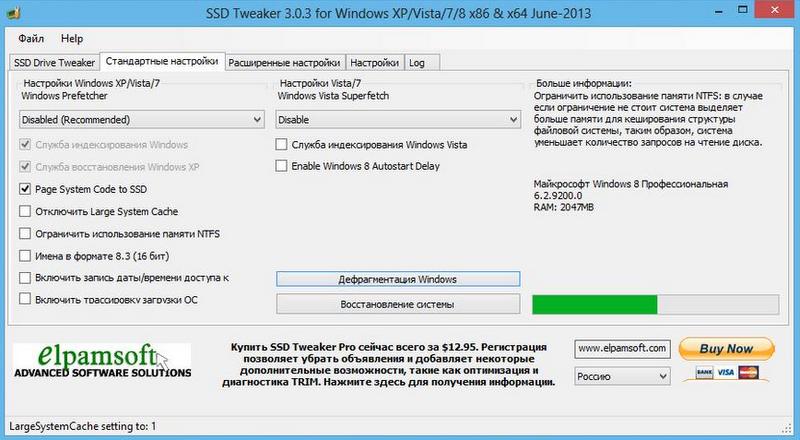Click the green progress bar
The width and height of the screenshot is (800, 440).
[656, 304]
